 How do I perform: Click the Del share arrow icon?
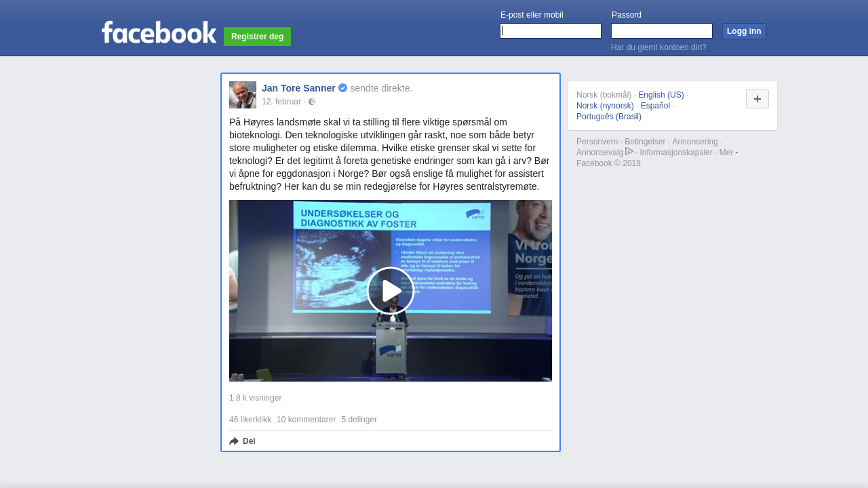tap(234, 441)
